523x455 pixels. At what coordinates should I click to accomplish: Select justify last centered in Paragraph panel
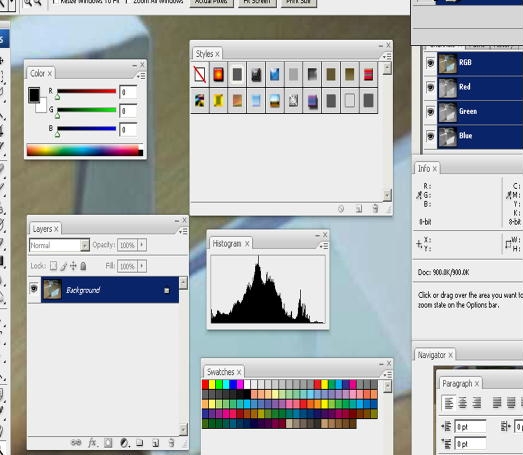pyautogui.click(x=511, y=403)
